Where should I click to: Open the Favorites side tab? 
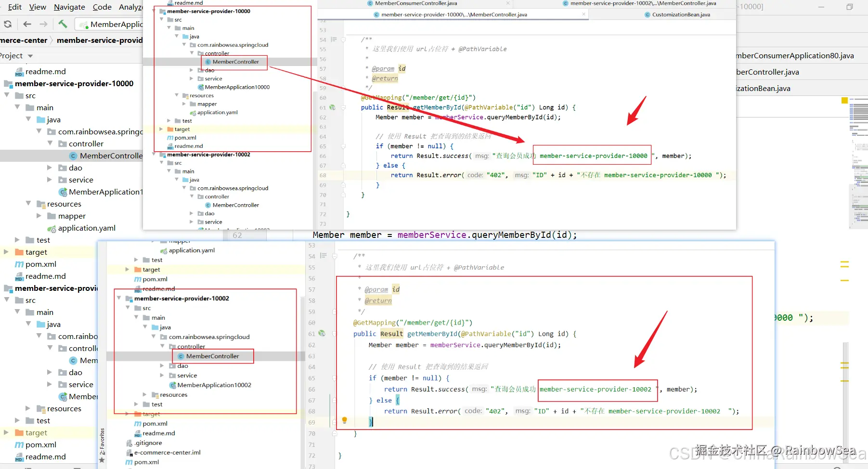click(x=102, y=442)
